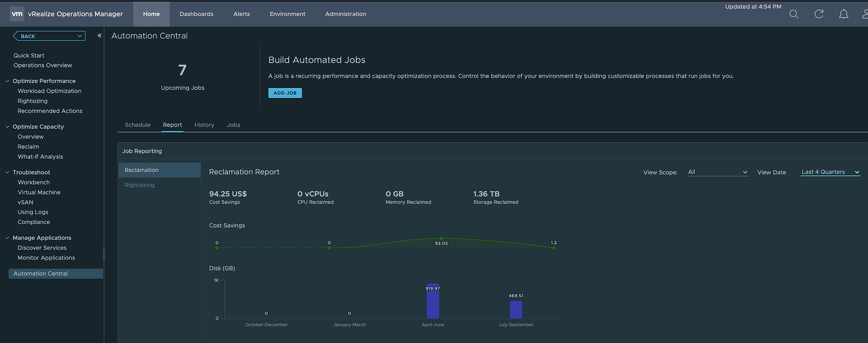Screen dimensions: 868x343
Task: Click the 93.05 cost savings point
Action: [x=442, y=238]
